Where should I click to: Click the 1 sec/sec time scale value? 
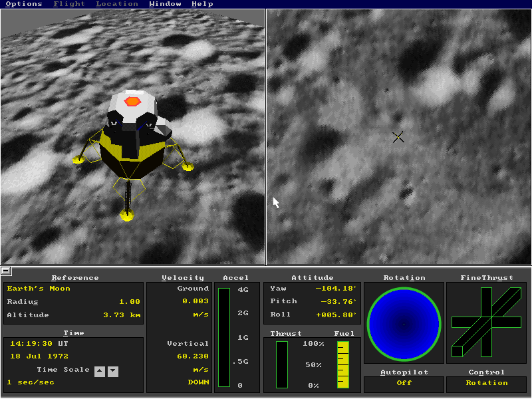point(31,382)
